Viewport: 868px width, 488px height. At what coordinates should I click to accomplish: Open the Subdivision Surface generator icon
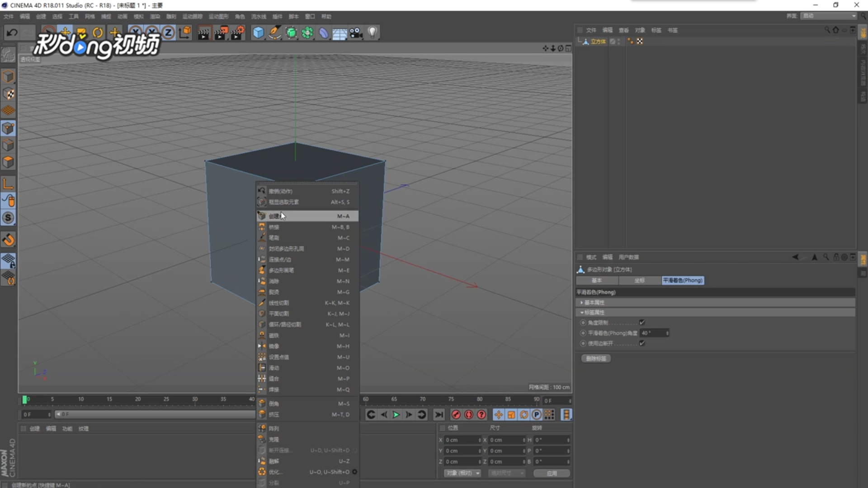pos(291,33)
